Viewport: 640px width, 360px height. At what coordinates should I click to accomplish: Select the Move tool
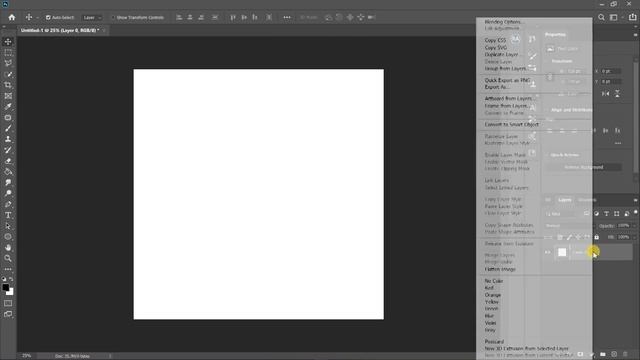click(8, 42)
